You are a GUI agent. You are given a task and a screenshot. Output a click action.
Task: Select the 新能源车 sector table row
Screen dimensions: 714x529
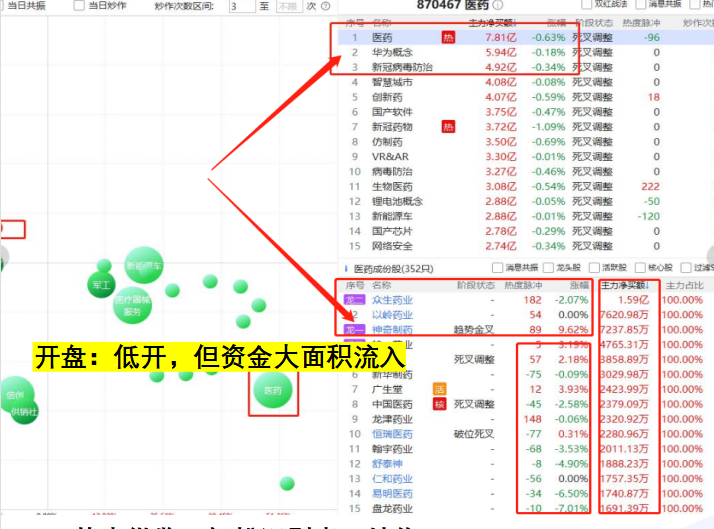tap(526, 216)
